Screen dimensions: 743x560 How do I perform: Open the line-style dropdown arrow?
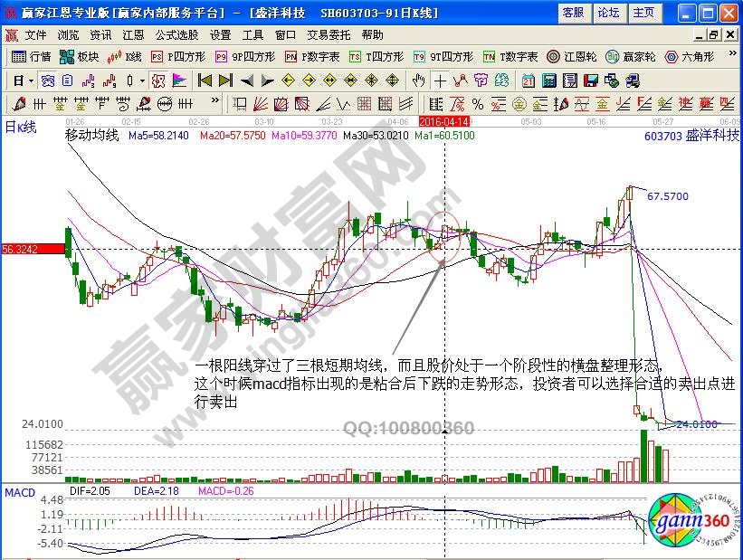(x=140, y=80)
